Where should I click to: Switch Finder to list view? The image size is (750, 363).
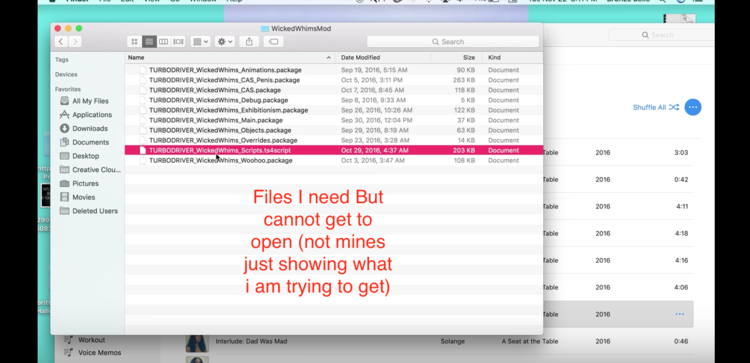(x=149, y=42)
